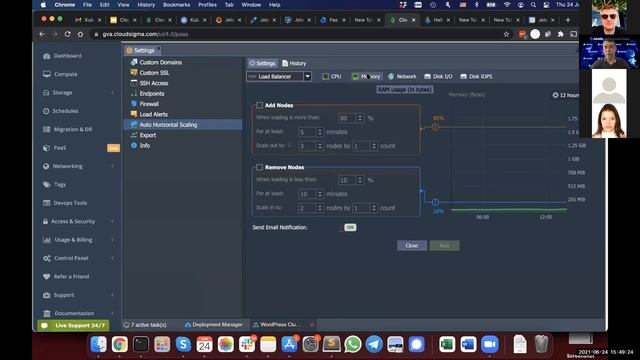Open Custom Domains settings
Image resolution: width=640 pixels, height=360 pixels.
(156, 62)
